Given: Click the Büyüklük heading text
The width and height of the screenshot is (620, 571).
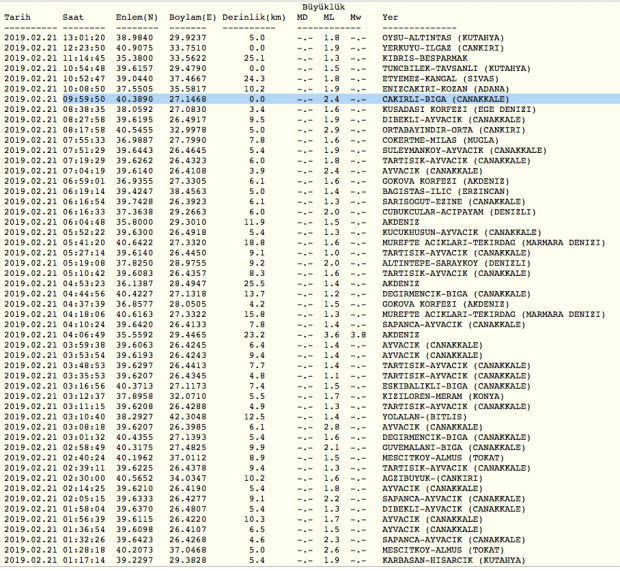Looking at the screenshot, I should click(325, 6).
